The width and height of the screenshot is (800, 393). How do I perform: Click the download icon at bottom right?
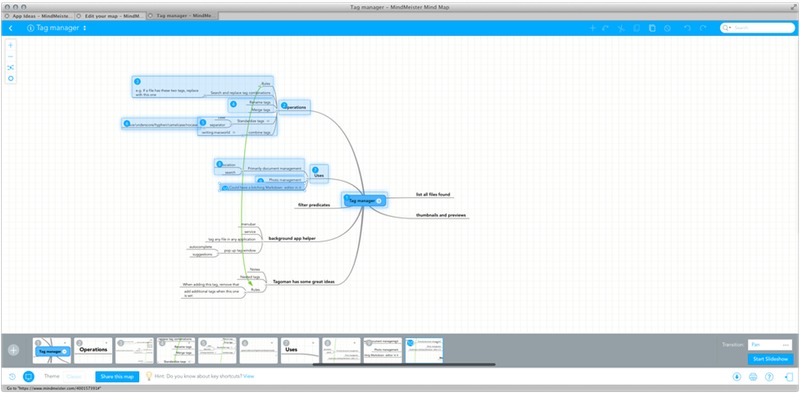click(x=737, y=377)
